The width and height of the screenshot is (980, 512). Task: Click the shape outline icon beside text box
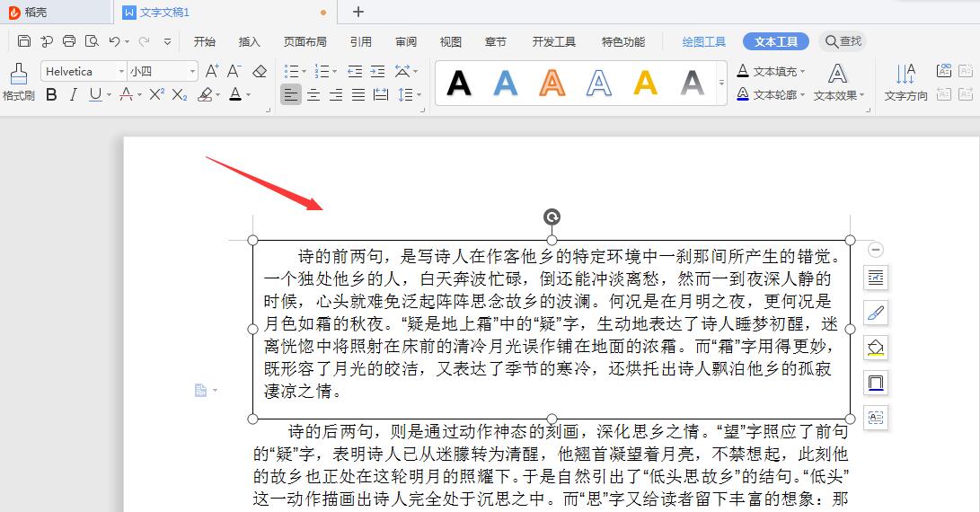pos(876,382)
